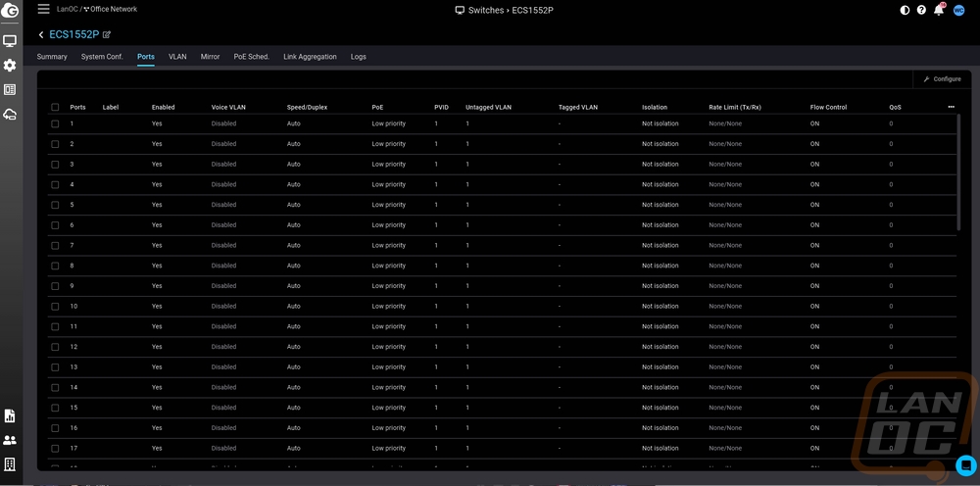Image resolution: width=980 pixels, height=486 pixels.
Task: Open the help question mark icon
Action: 921,10
